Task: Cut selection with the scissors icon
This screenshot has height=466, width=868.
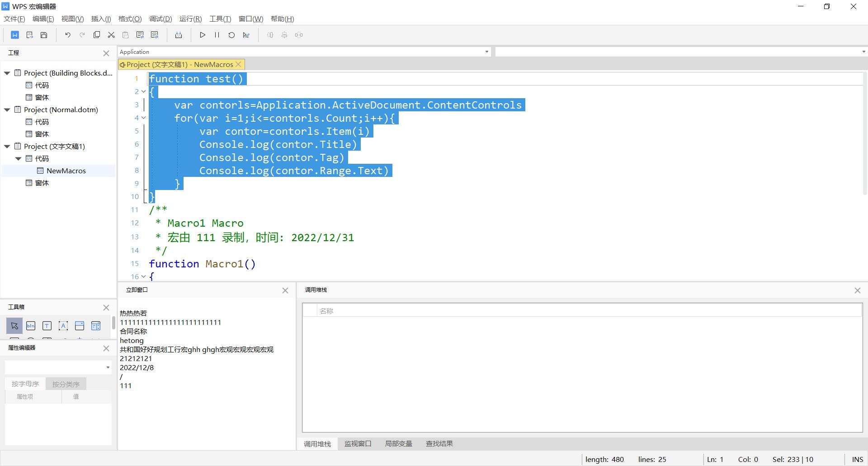Action: tap(111, 35)
